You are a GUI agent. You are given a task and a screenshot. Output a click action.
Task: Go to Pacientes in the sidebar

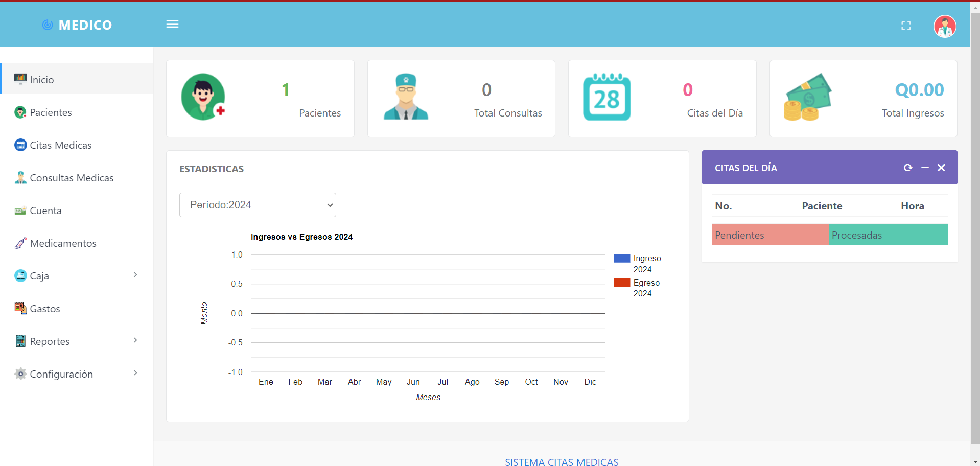click(51, 112)
